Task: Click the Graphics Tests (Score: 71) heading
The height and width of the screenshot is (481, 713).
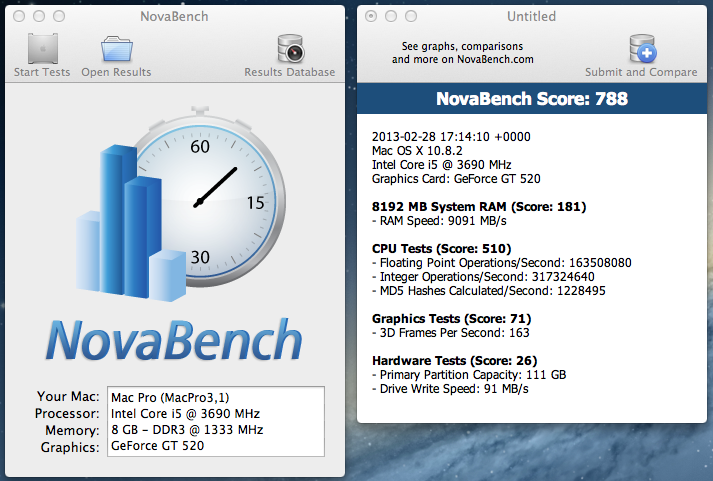Action: [452, 319]
